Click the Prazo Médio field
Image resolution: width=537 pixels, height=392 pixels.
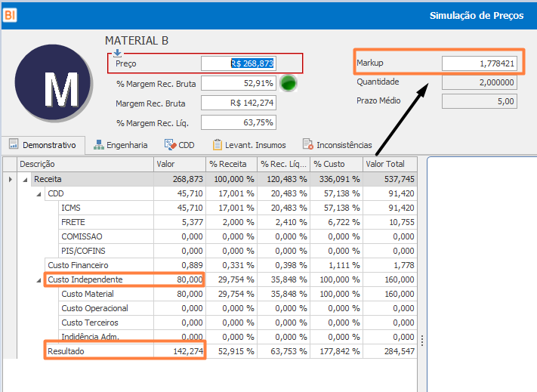480,101
